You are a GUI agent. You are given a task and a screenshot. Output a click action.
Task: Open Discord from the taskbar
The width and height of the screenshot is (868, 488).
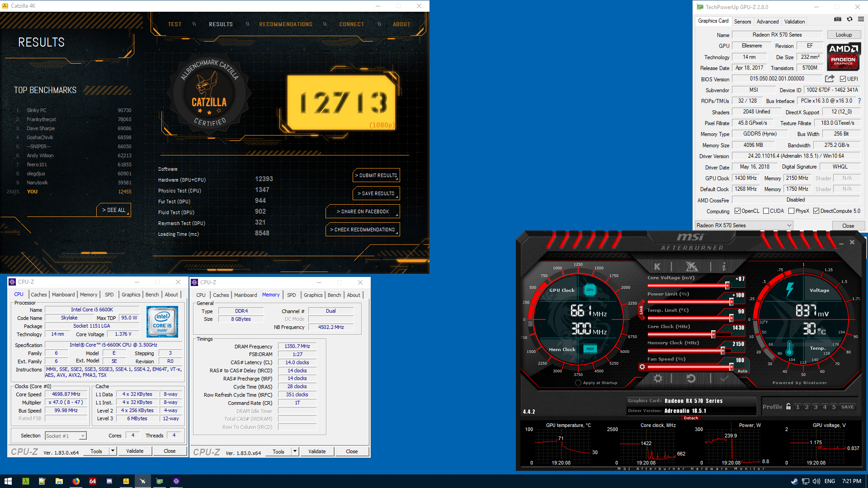[x=109, y=481]
